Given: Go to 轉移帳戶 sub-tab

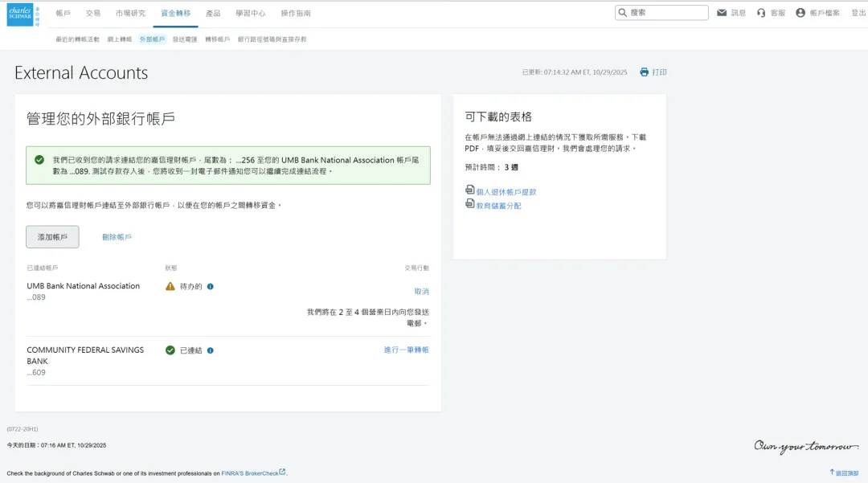Looking at the screenshot, I should 218,39.
